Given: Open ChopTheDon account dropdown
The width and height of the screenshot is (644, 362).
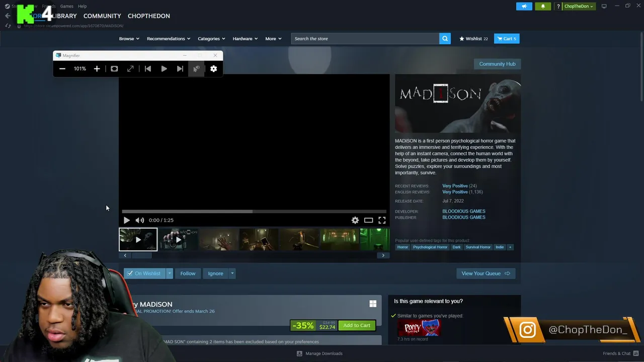Looking at the screenshot, I should pyautogui.click(x=579, y=6).
